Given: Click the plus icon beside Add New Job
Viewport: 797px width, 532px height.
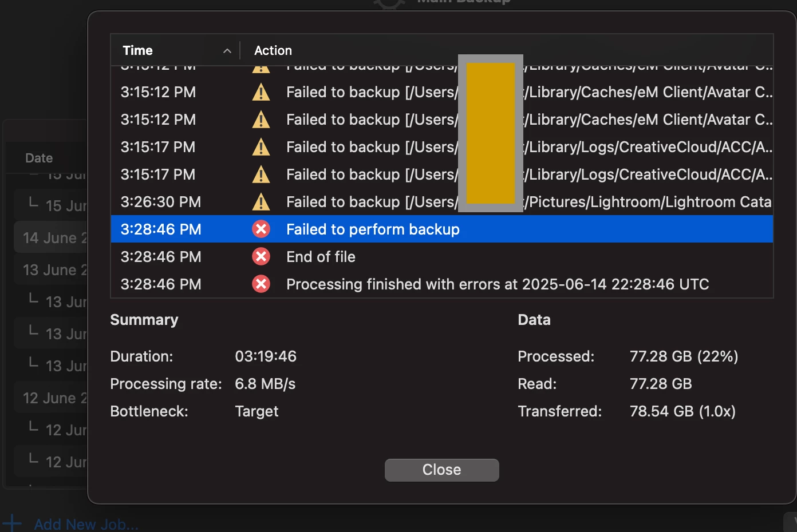Looking at the screenshot, I should [x=11, y=523].
